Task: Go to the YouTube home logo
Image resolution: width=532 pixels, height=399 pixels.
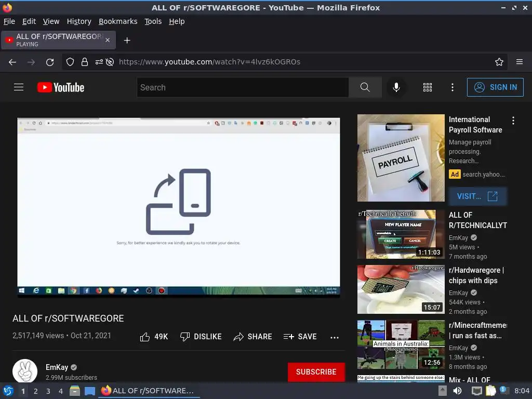Action: 61,87
